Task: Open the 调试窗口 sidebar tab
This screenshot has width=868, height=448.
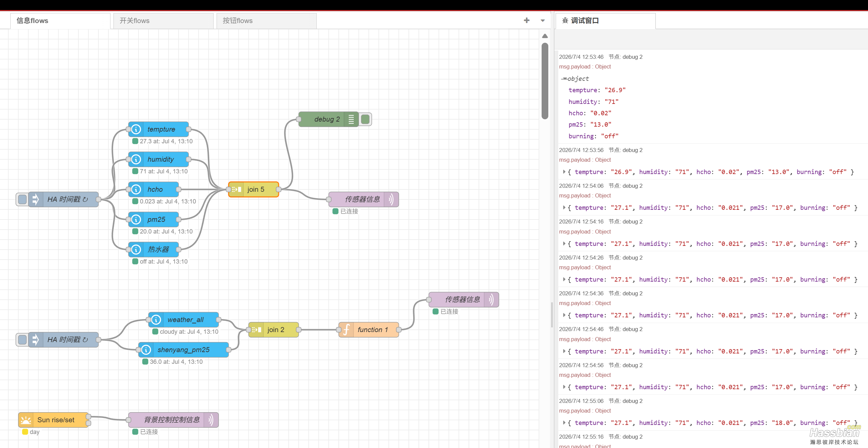Action: 605,21
